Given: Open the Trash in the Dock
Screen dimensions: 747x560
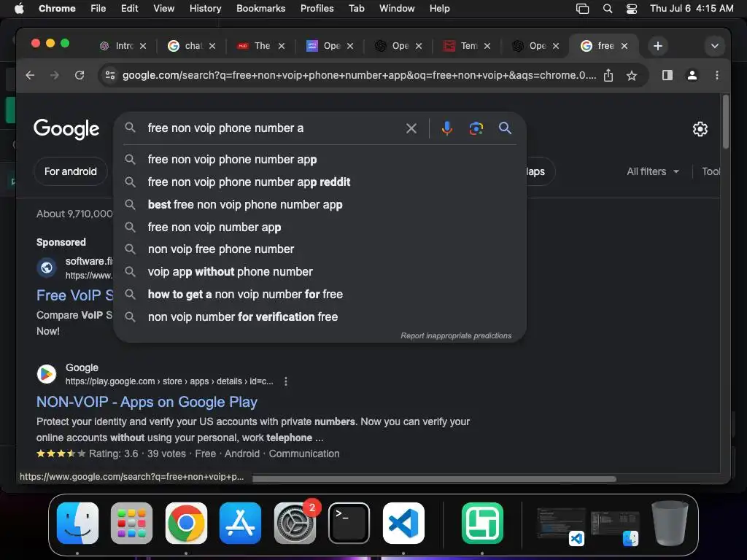Looking at the screenshot, I should point(671,523).
